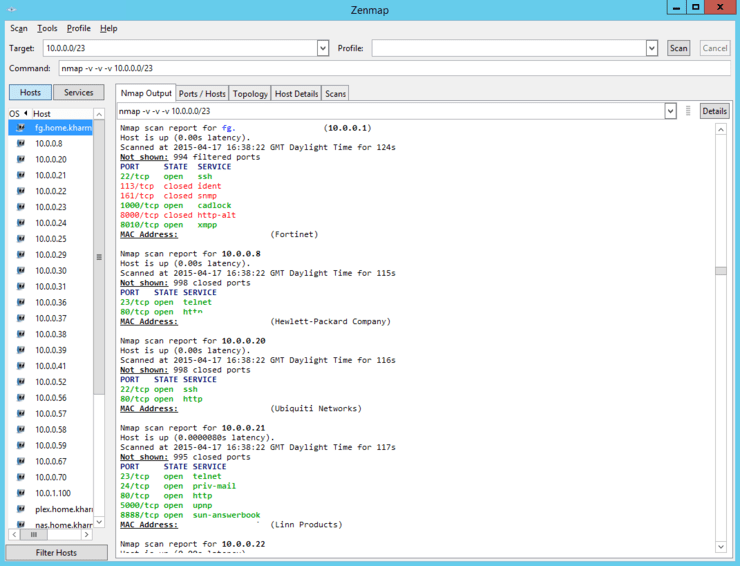Click OS icon beside host 10.0.0.8
Viewport: 740px width, 566px height.
pyautogui.click(x=21, y=144)
